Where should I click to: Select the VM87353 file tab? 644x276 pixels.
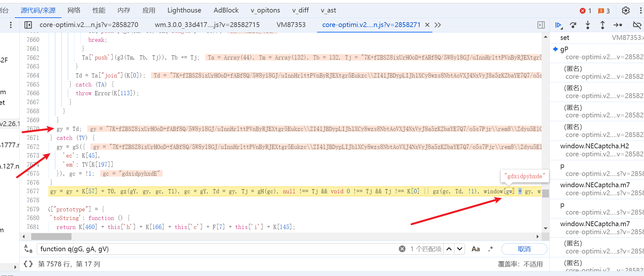(291, 25)
